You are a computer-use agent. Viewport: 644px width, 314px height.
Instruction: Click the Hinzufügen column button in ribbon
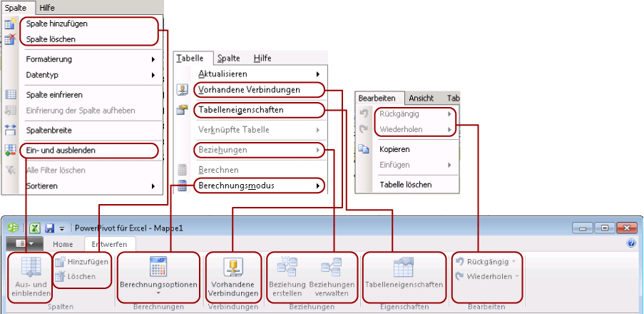pos(81,263)
